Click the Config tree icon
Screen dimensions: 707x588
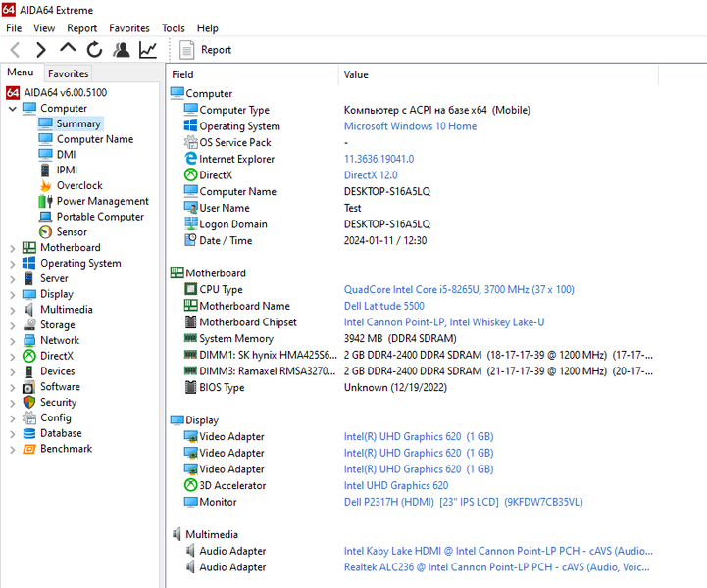pos(29,417)
